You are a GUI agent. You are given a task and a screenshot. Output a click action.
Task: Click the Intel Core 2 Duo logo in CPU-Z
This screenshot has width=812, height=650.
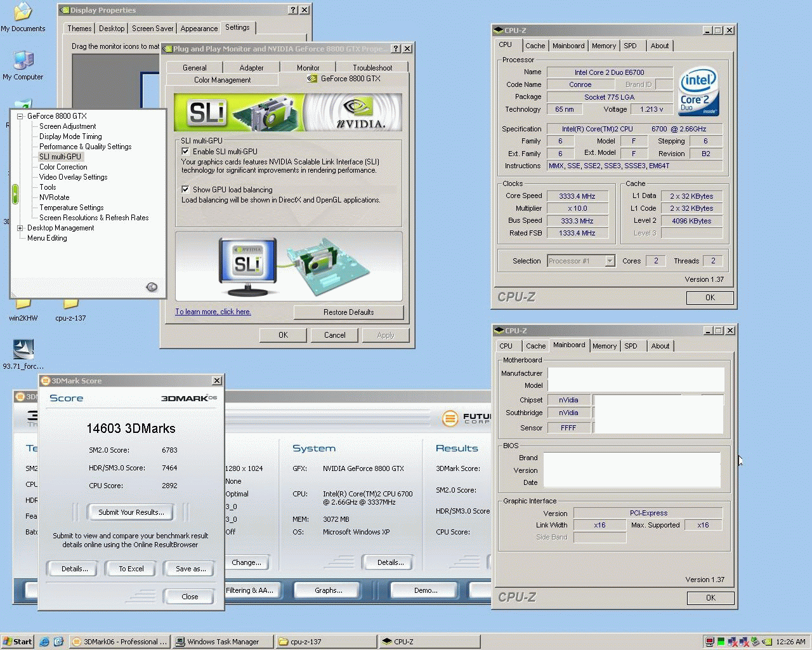click(698, 92)
